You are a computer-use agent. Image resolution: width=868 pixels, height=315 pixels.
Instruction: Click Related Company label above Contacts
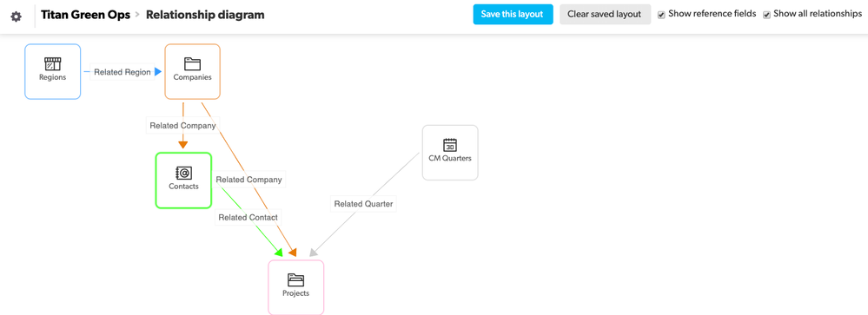tap(182, 126)
